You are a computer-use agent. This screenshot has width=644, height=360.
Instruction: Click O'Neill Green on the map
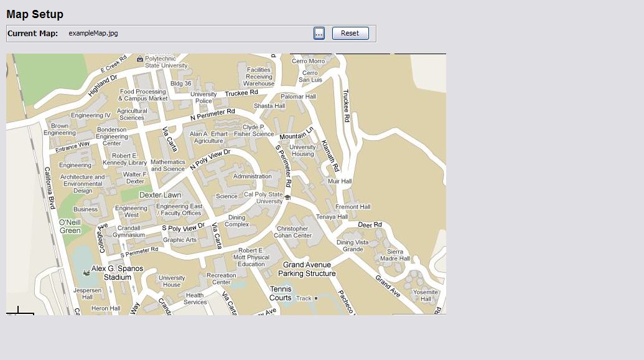pos(70,227)
